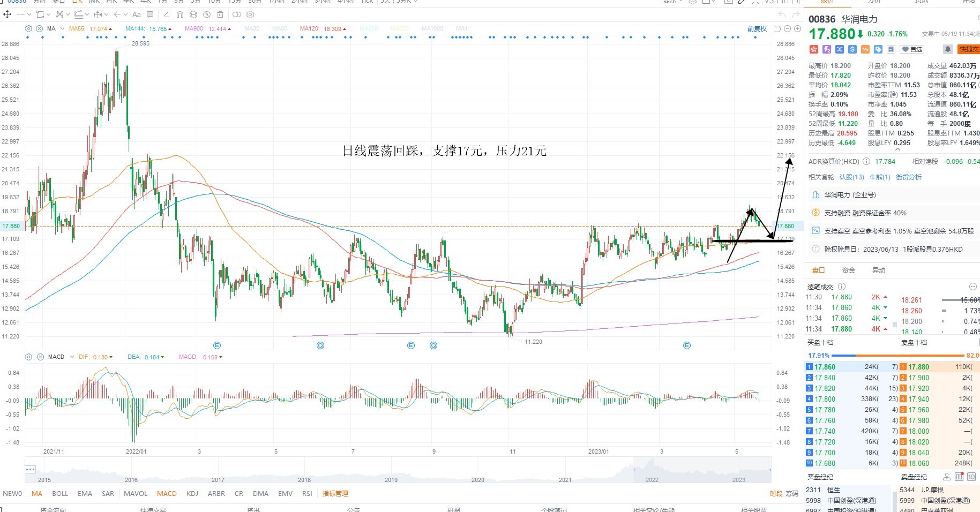Toggle the 前复权 price adjustment mode

tap(757, 29)
